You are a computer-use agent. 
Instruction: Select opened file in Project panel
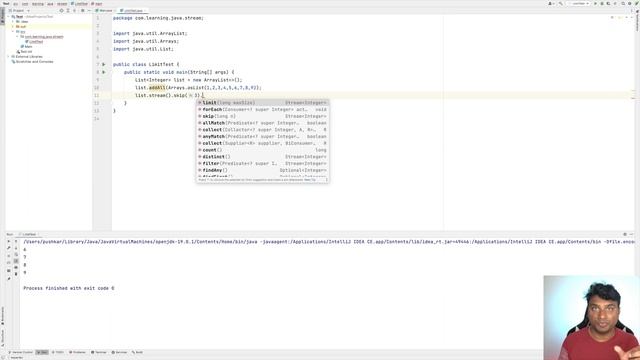tap(61, 11)
